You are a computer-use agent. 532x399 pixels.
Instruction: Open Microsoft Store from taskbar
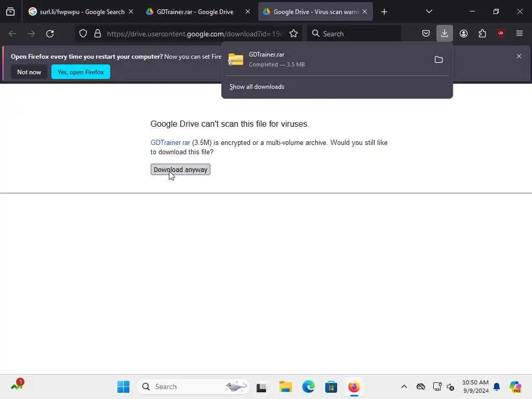[331, 387]
